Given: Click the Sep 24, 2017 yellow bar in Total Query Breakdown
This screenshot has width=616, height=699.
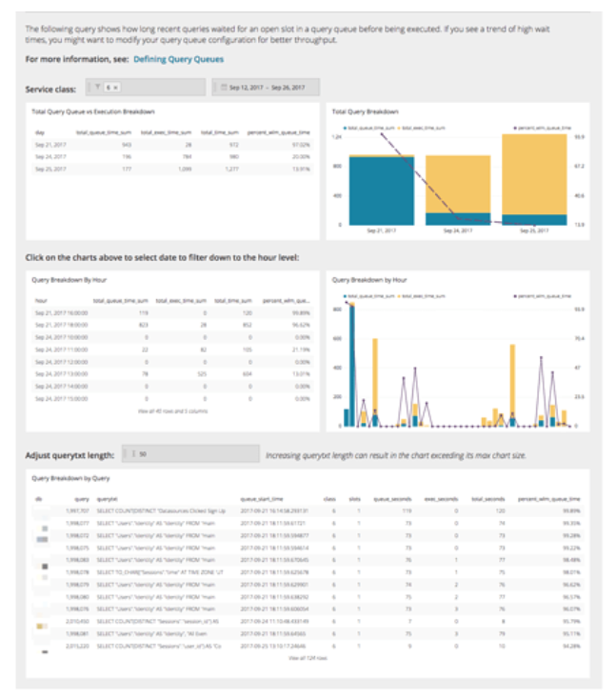Looking at the screenshot, I should coord(458,184).
